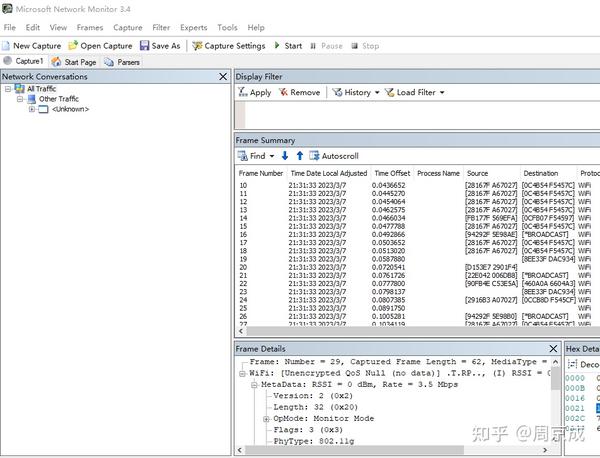Viewport: 600px width, 458px height.
Task: Click the Open Capture folder icon
Action: [x=73, y=46]
